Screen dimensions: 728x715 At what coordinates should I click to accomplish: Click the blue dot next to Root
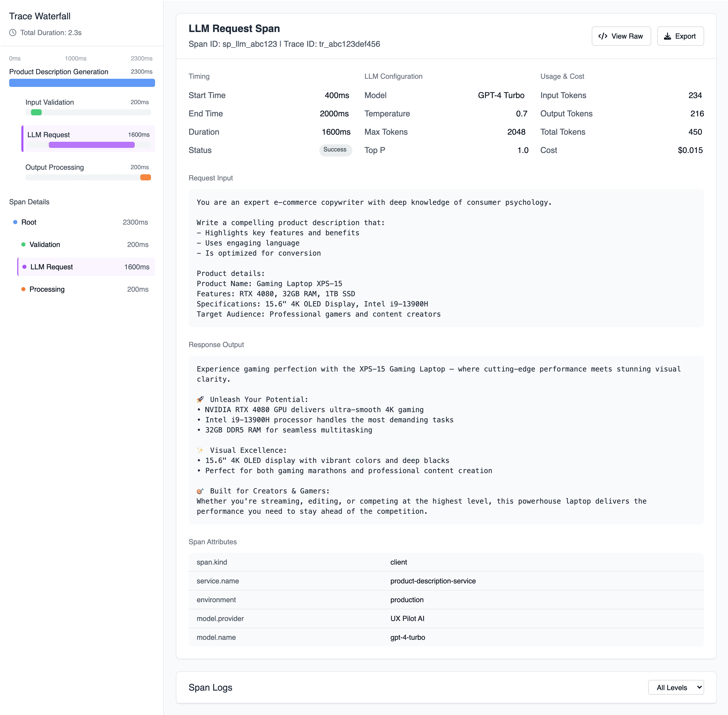coord(15,222)
